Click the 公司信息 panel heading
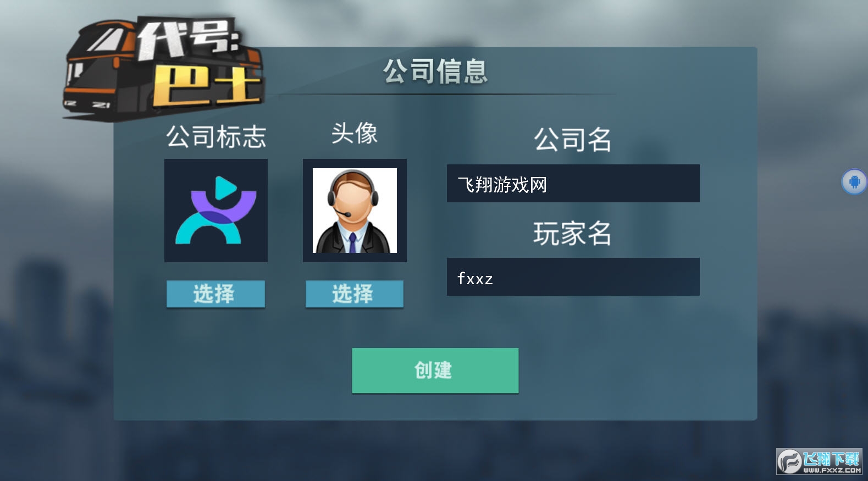868x481 pixels. 435,71
